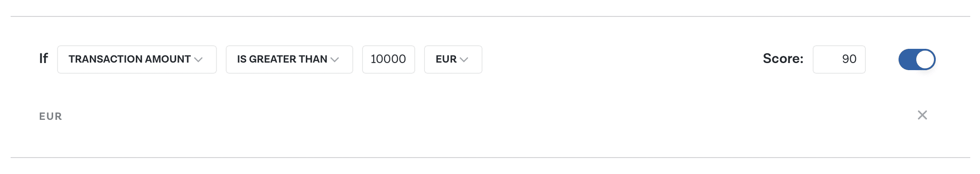Open the TRANSACTION AMOUNT field dropdown
The width and height of the screenshot is (980, 174).
click(137, 59)
